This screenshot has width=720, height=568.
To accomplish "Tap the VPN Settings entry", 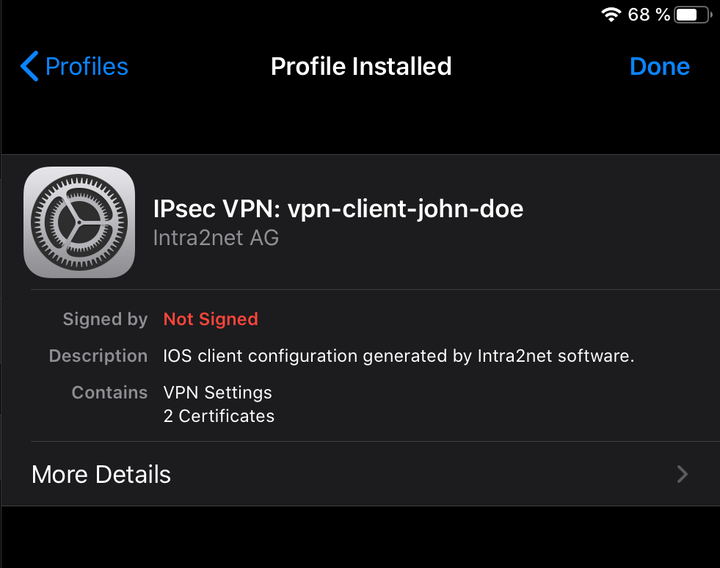I will click(x=218, y=393).
